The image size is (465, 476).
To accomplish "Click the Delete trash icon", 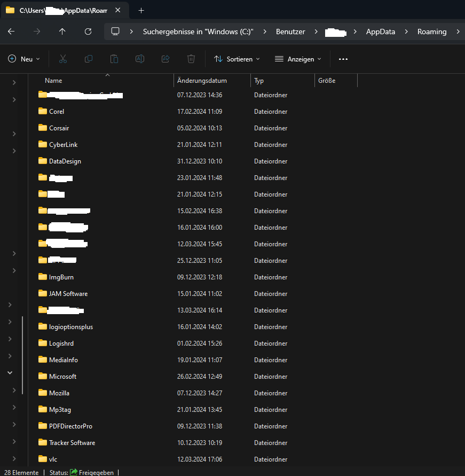I will [191, 59].
